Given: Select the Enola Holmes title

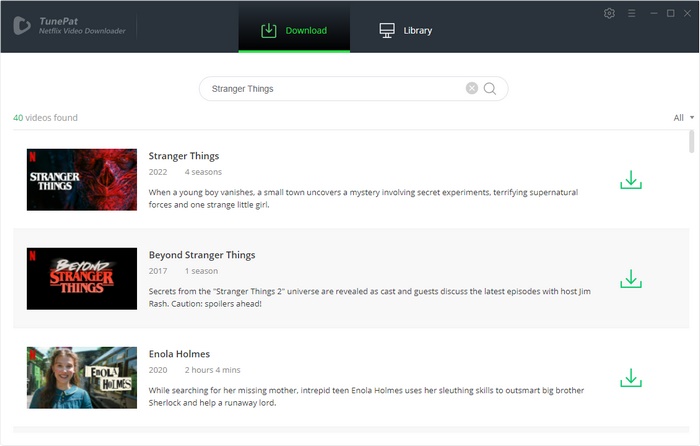Looking at the screenshot, I should coord(179,354).
